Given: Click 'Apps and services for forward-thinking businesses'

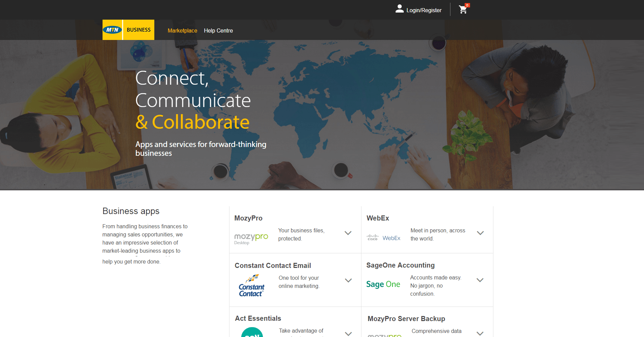Looking at the screenshot, I should coord(201,149).
